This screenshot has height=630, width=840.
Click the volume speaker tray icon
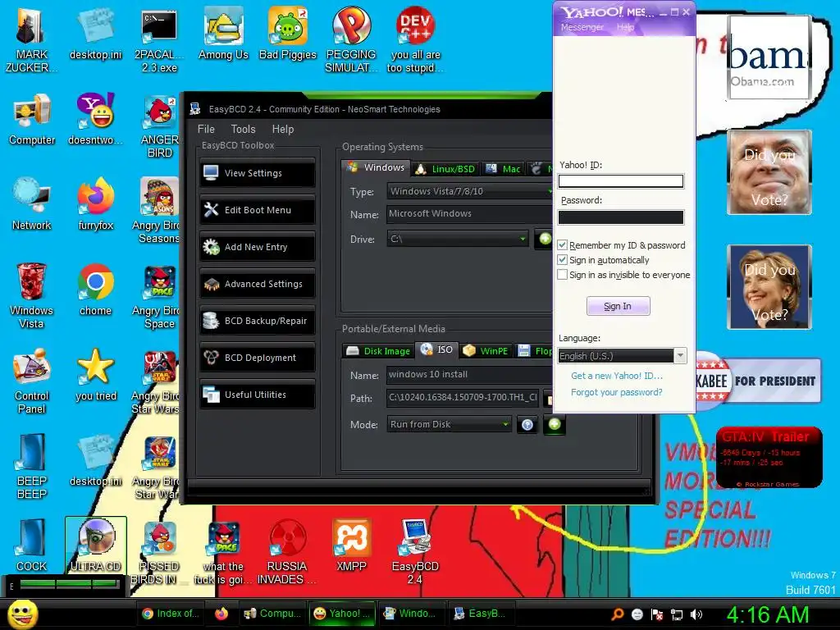click(x=696, y=614)
